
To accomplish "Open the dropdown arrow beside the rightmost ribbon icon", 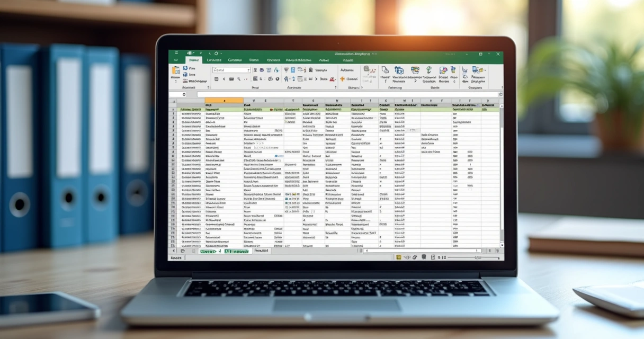I will tap(484, 70).
